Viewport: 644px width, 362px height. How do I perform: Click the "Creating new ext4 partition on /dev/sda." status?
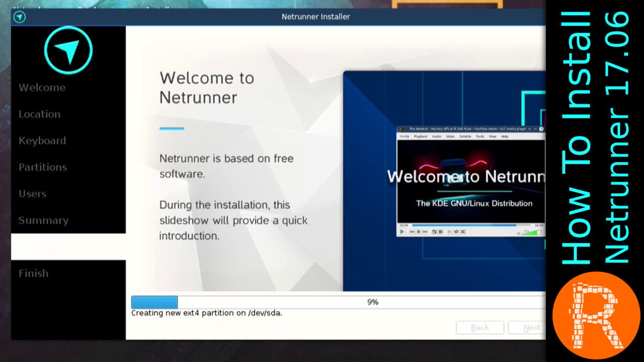pyautogui.click(x=207, y=313)
